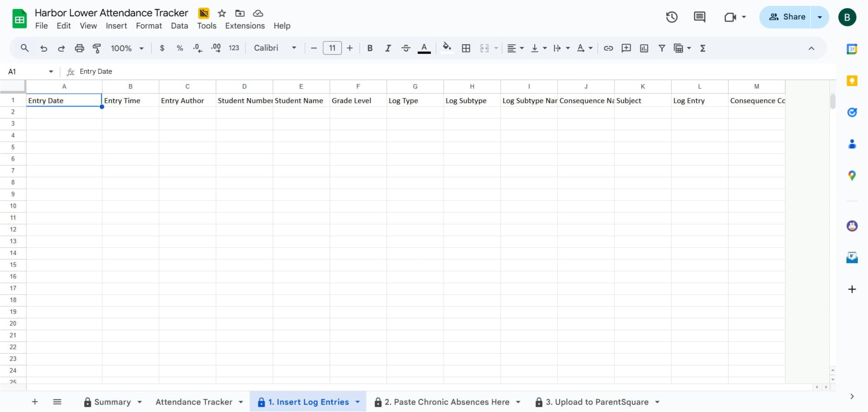Click the Name box showing A1
Screen dimensions: 868x412
coord(30,71)
